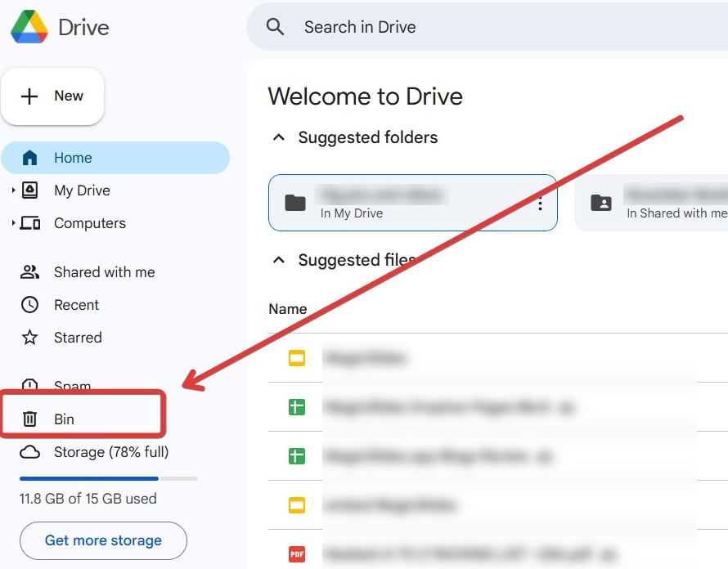This screenshot has width=728, height=569.
Task: Open the Spam section
Action: [72, 385]
